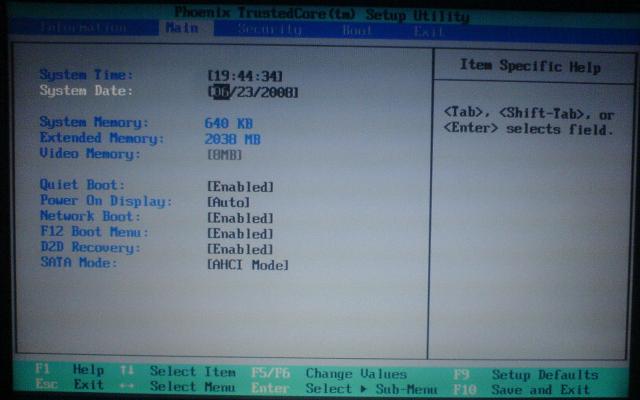Toggle the Quiet Boot Enabled setting
This screenshot has width=640, height=400.
(240, 186)
